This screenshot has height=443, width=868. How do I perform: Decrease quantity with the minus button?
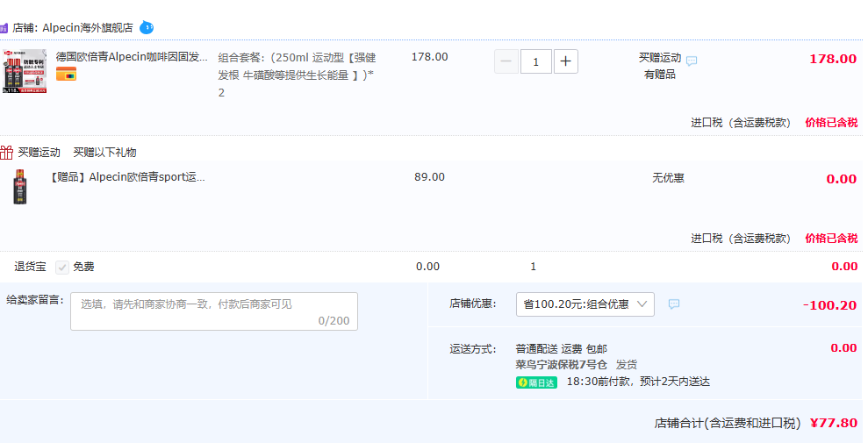tap(506, 61)
